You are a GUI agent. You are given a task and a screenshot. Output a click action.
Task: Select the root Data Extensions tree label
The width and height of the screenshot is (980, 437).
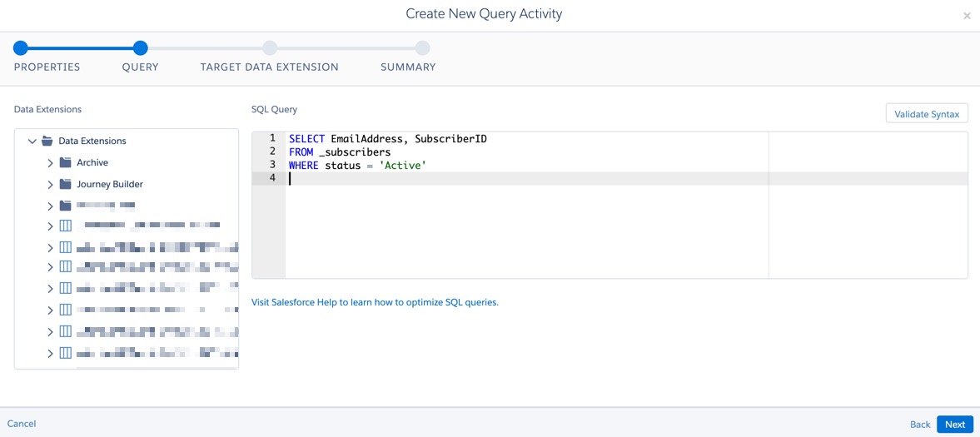coord(92,142)
